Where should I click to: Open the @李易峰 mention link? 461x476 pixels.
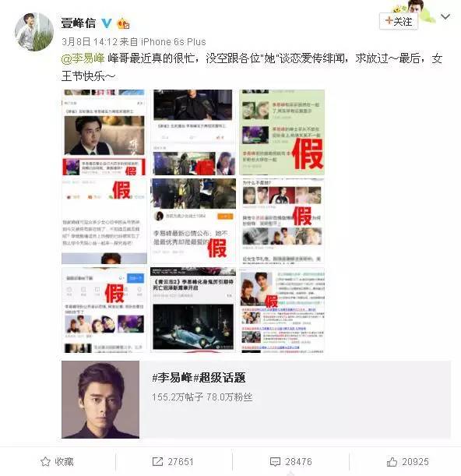pos(83,58)
